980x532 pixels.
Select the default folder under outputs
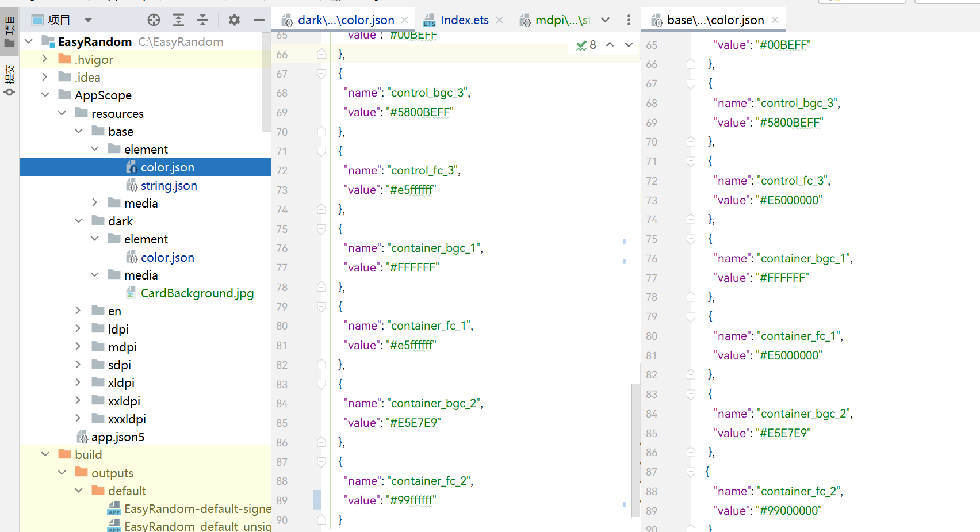click(x=127, y=491)
